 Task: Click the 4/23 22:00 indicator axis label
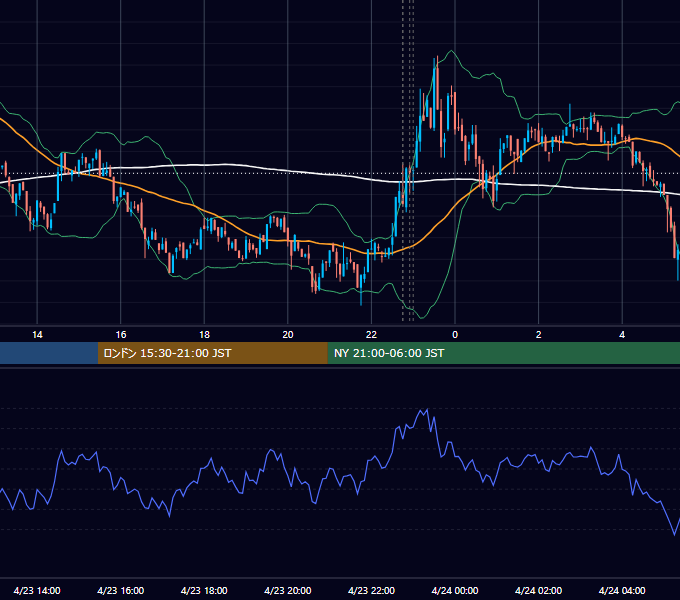(371, 590)
